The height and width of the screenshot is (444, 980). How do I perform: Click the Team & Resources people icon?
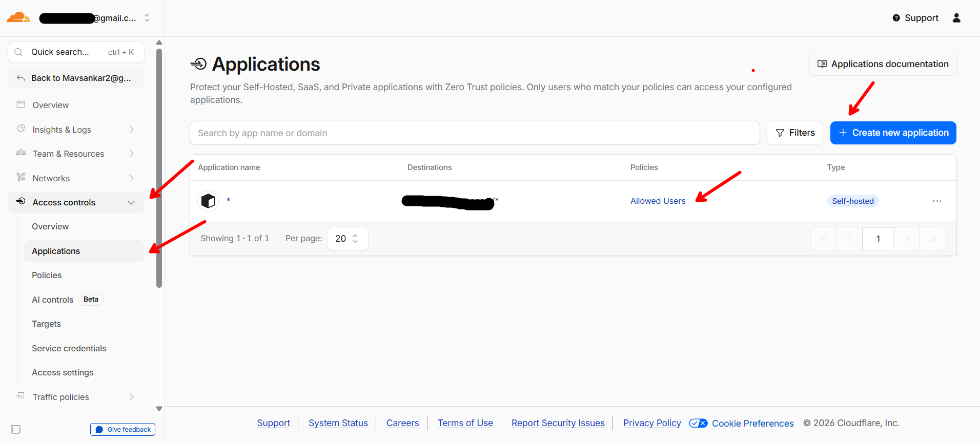tap(21, 153)
